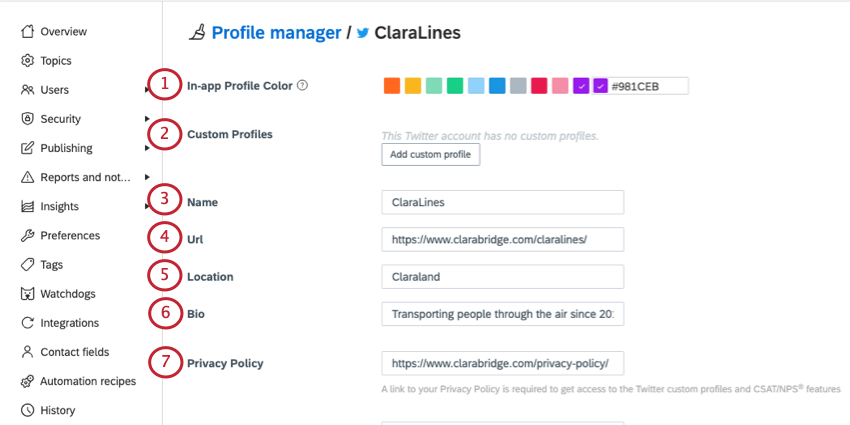Click the In-app Profile Color help icon

pos(302,85)
